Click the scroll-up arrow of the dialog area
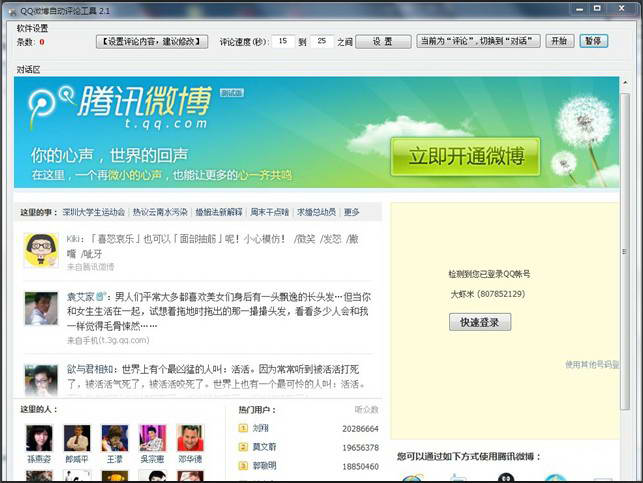 [x=625, y=83]
